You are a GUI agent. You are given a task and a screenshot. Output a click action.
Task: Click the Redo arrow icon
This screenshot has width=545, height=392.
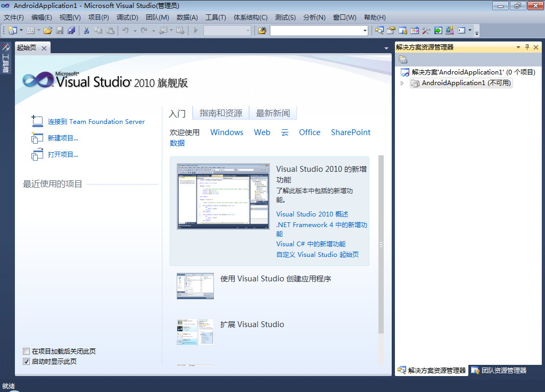click(144, 30)
